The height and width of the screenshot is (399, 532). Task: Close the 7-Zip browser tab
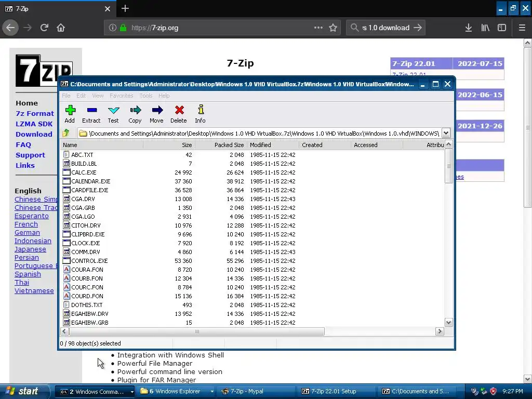pyautogui.click(x=107, y=9)
